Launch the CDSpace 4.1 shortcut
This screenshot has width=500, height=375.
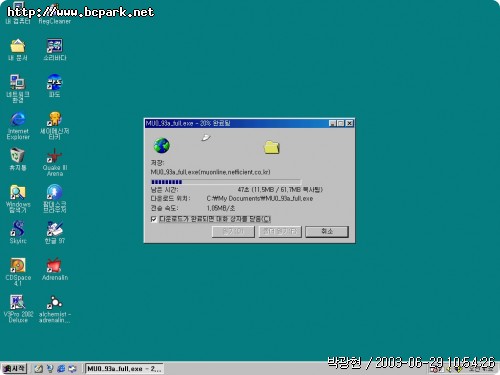18,272
